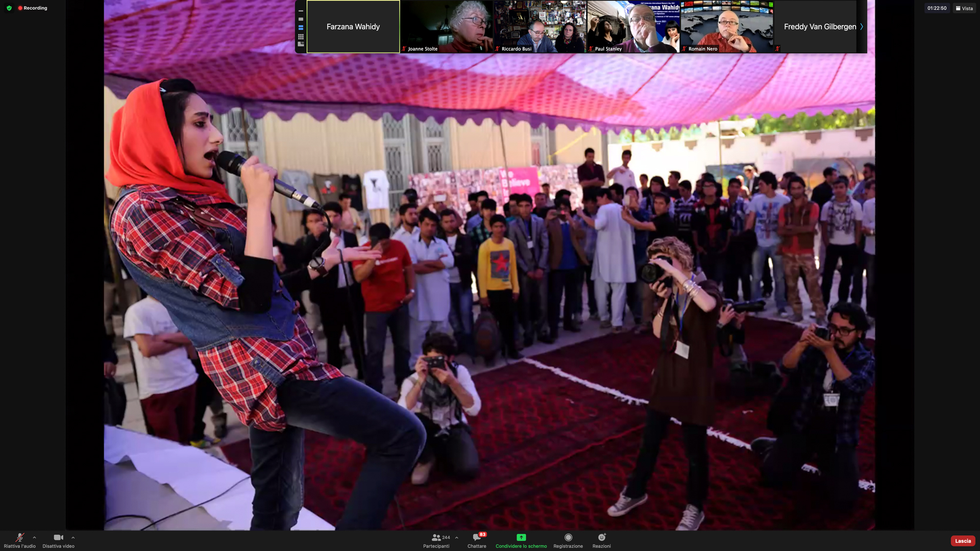
Task: Select the single active speaker thumbnail icon
Action: (x=301, y=19)
